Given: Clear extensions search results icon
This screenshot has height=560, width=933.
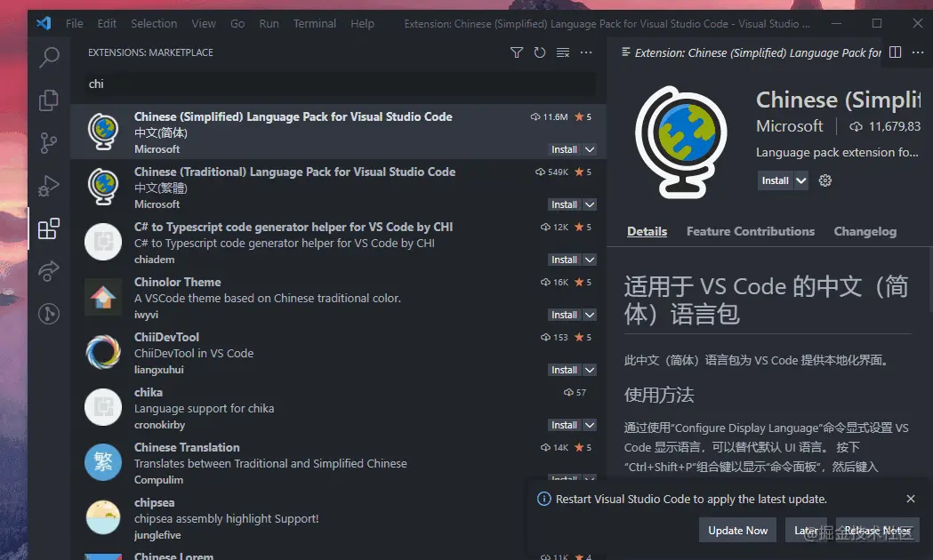Looking at the screenshot, I should click(x=563, y=52).
